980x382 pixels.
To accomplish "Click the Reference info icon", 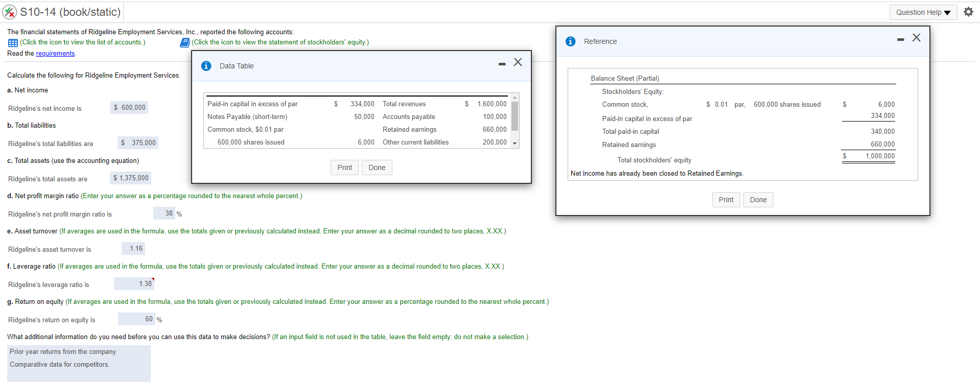I will [x=571, y=41].
